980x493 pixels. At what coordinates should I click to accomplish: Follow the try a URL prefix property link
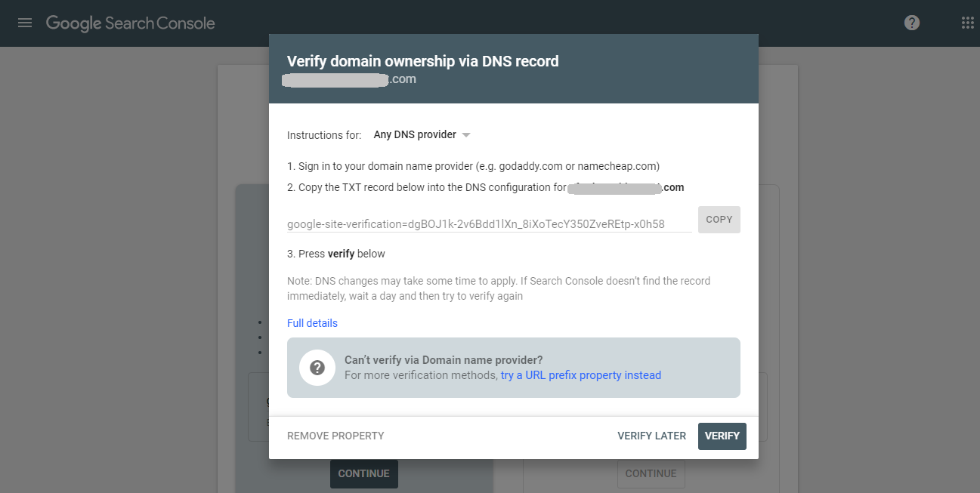(x=580, y=375)
